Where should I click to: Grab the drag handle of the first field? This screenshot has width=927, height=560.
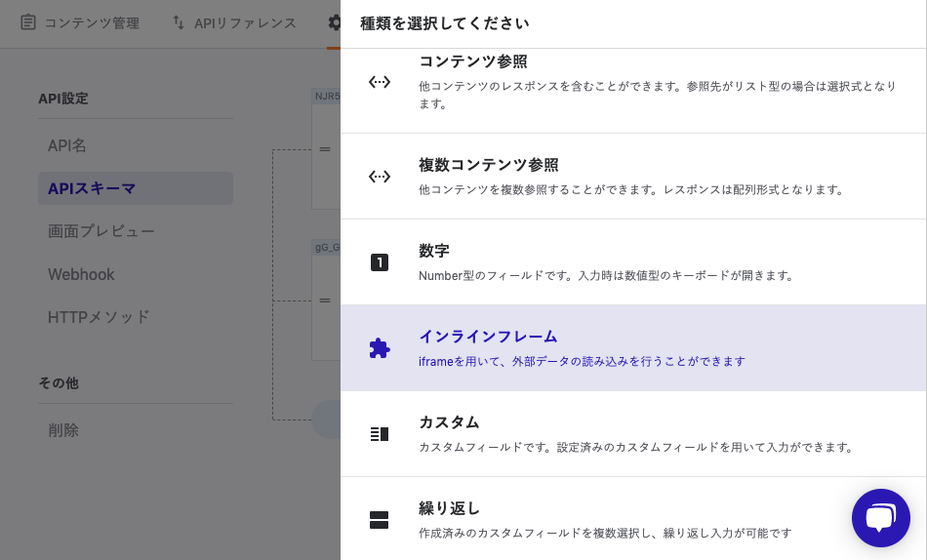click(325, 149)
